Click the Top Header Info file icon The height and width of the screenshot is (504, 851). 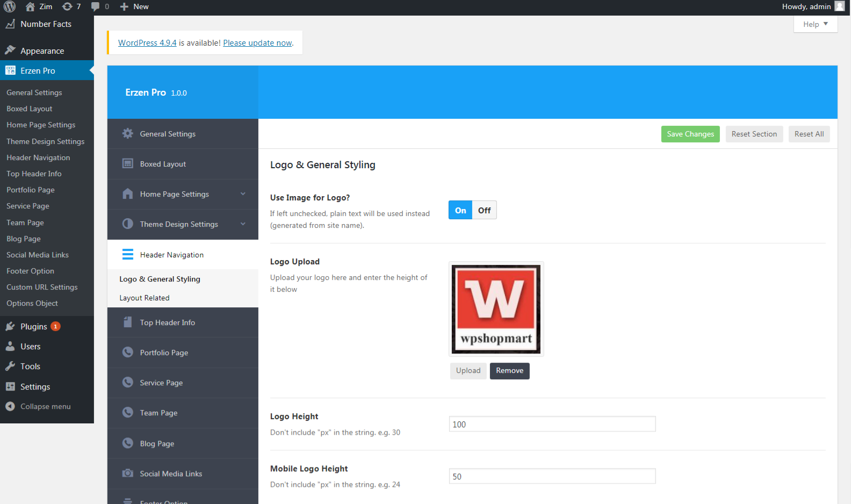point(128,322)
